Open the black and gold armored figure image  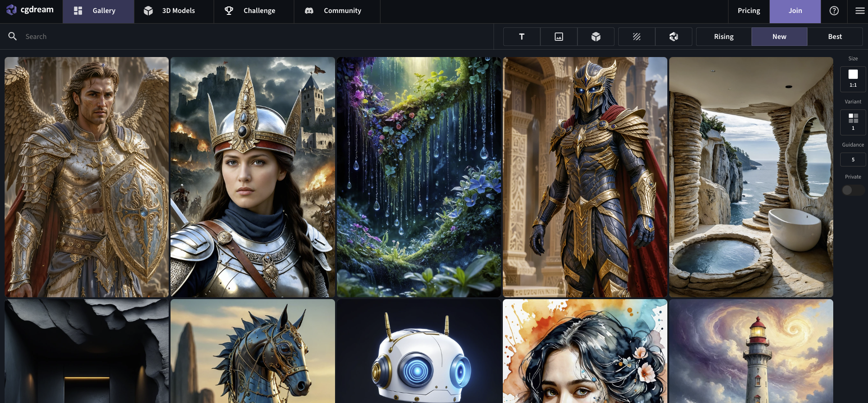(585, 177)
